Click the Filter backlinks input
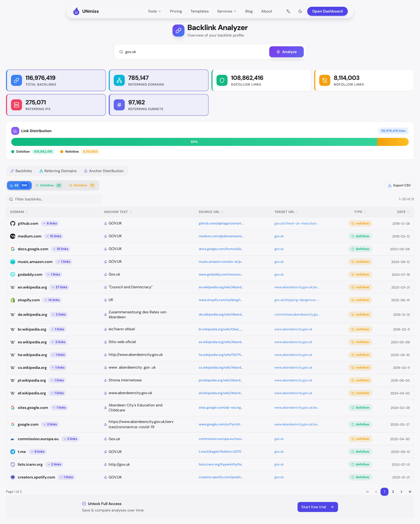Screen dimensions: 420x524 point(54,199)
